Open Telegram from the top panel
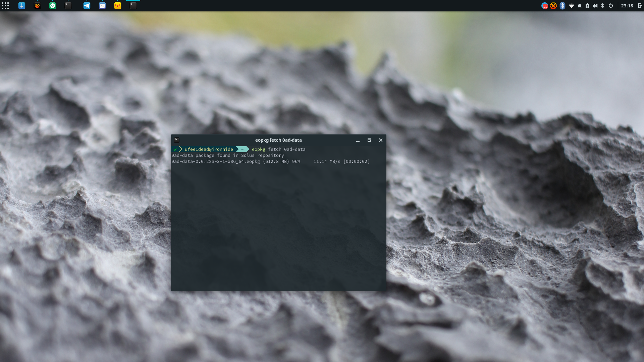Screen dimensions: 644x362 [x=87, y=6]
